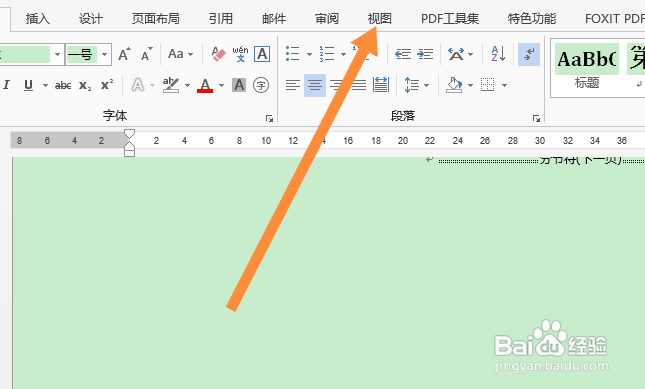645x389 pixels.
Task: Expand the shading color dropdown arrow
Action: point(470,86)
